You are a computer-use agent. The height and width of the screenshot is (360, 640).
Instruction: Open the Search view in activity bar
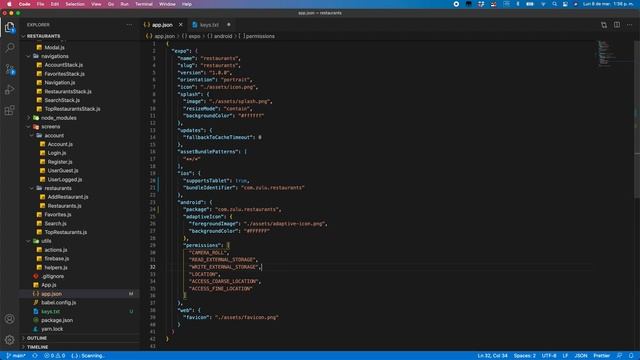[x=9, y=48]
